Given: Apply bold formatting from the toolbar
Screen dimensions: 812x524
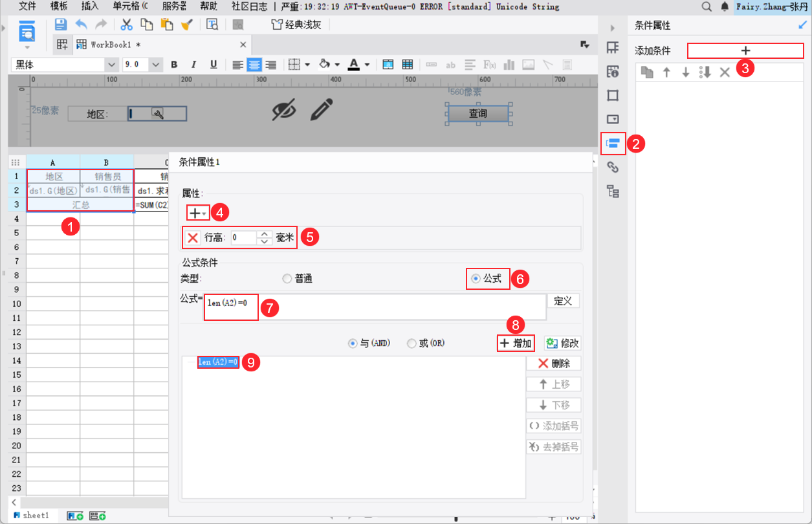Looking at the screenshot, I should click(173, 64).
